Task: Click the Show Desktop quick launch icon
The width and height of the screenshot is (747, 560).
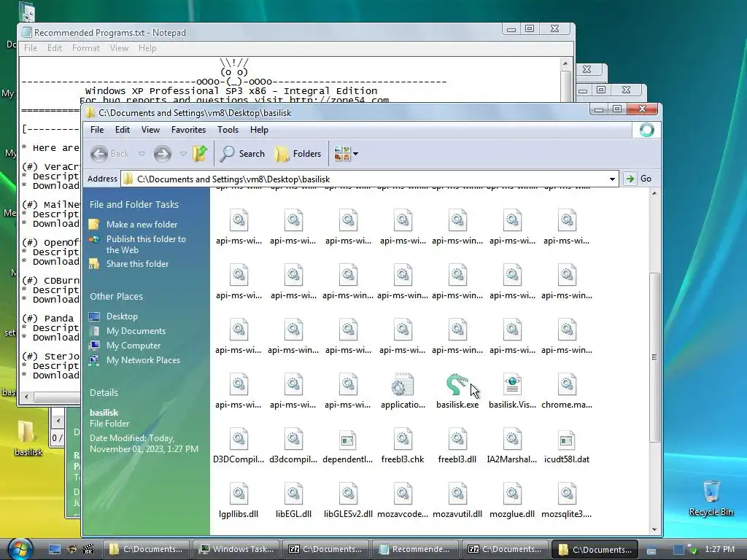Action: 54,549
